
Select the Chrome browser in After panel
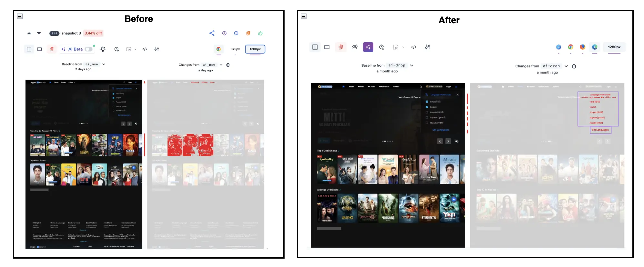[570, 47]
